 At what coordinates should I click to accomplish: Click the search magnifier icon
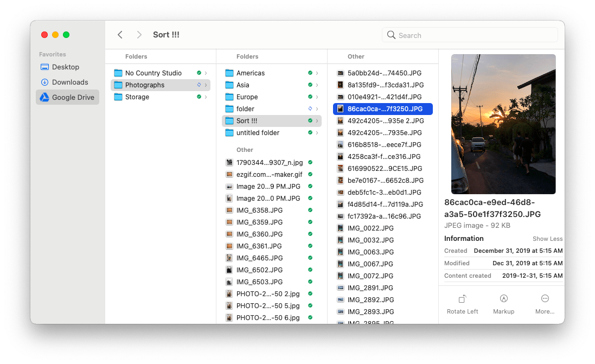coord(391,35)
